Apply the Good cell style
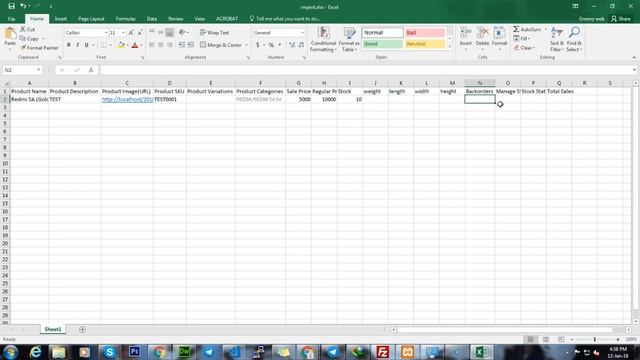The width and height of the screenshot is (640, 360). pos(382,44)
